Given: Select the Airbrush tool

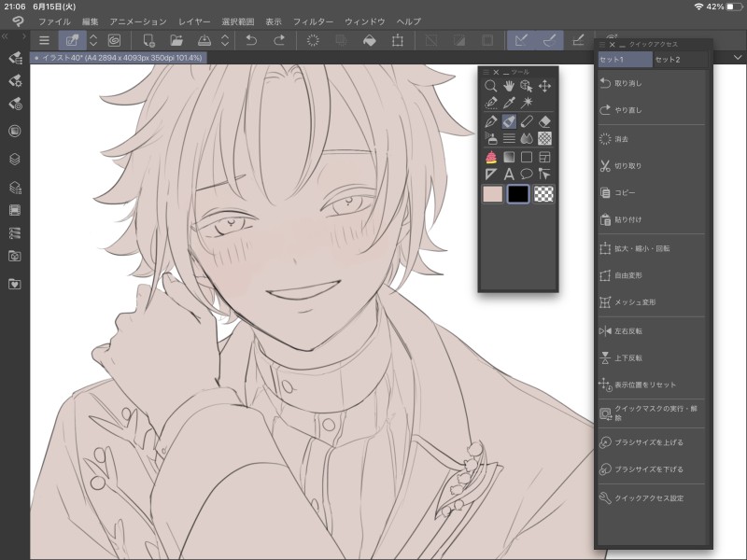Looking at the screenshot, I should tap(491, 138).
